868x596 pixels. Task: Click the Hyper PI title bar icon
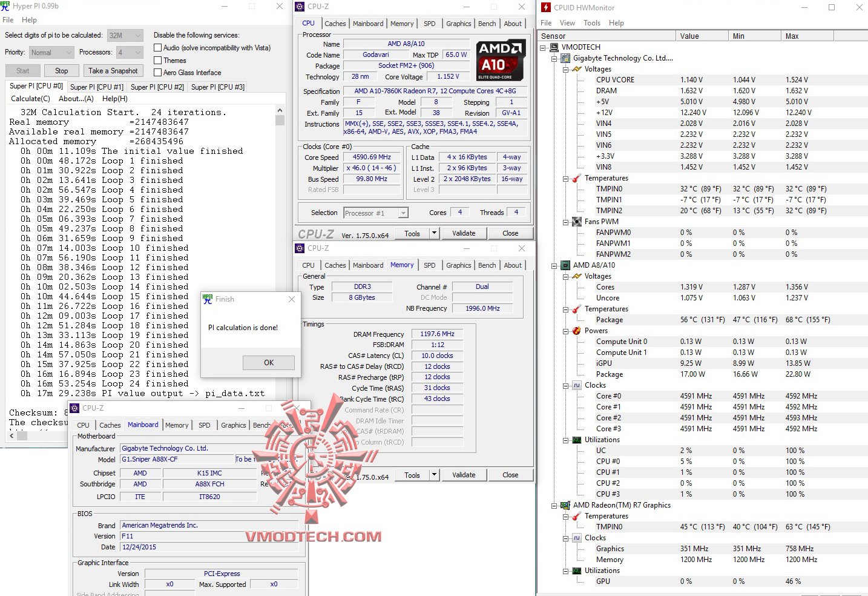click(5, 6)
